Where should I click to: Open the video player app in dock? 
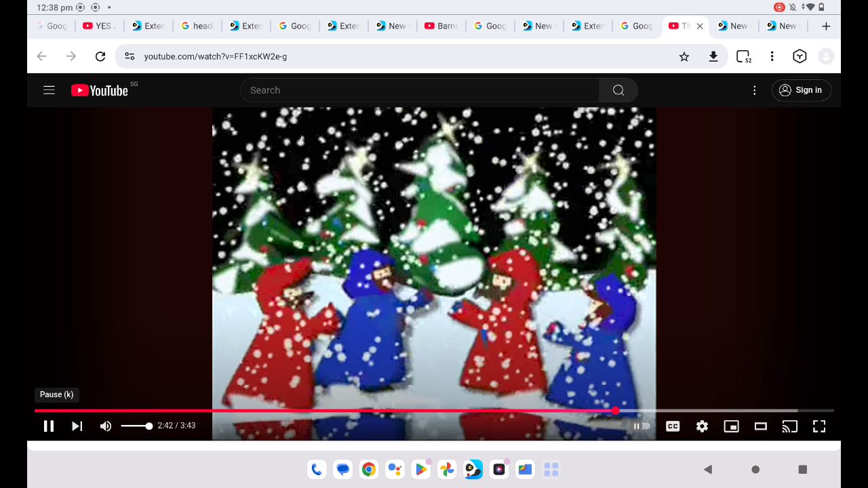[499, 469]
